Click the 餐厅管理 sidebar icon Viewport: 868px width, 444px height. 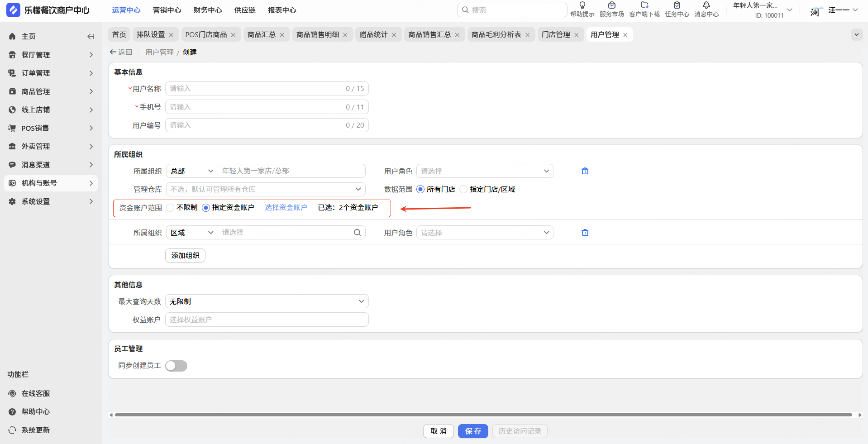(x=12, y=55)
